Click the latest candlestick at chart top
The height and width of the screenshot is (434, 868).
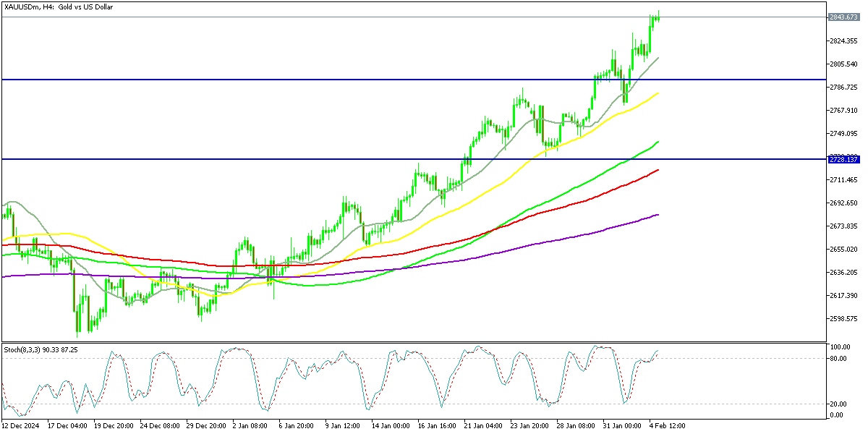click(x=658, y=17)
